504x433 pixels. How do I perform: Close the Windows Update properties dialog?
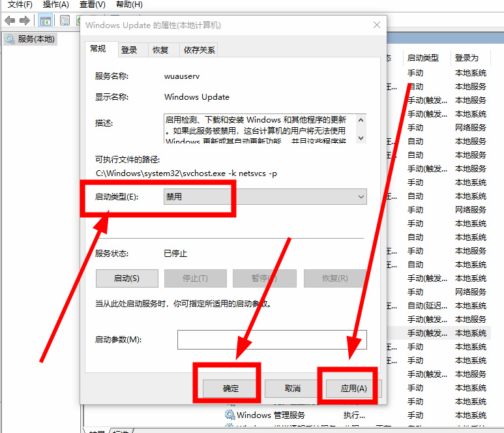(x=376, y=25)
